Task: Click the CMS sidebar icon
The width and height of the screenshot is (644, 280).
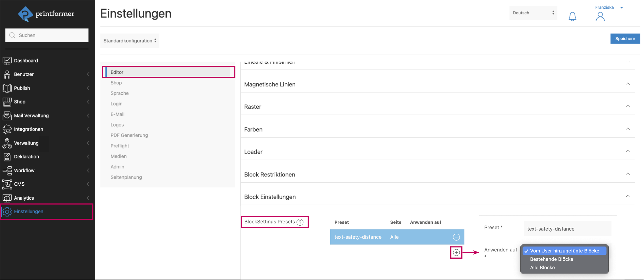Action: tap(7, 184)
